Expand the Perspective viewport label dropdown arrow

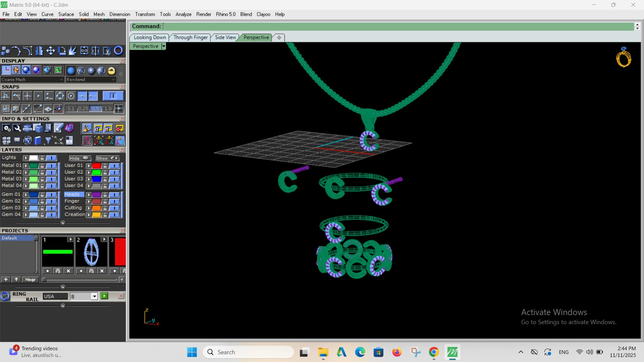tap(164, 46)
